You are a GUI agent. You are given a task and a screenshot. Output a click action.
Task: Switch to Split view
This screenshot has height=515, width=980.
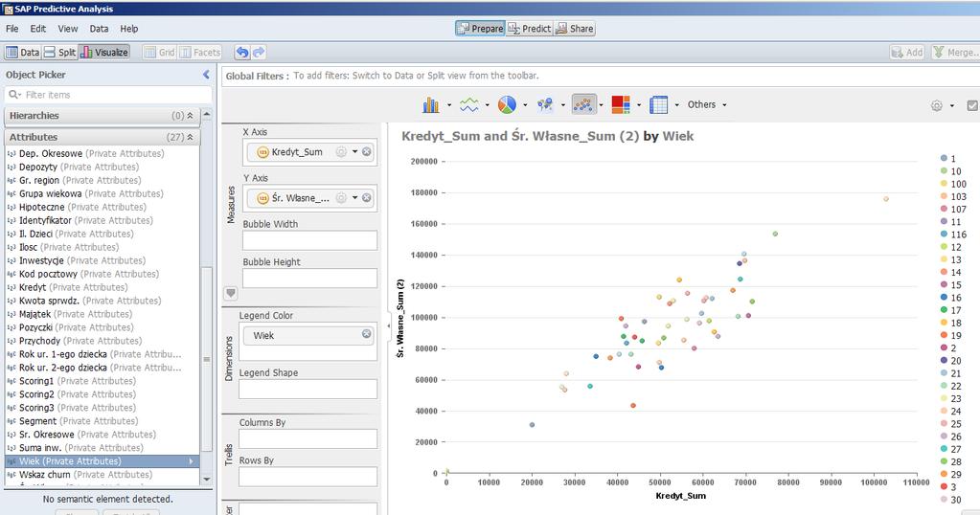(x=60, y=53)
